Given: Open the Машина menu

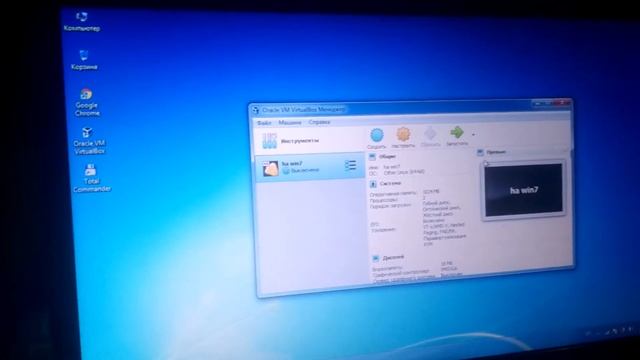Looking at the screenshot, I should 290,122.
